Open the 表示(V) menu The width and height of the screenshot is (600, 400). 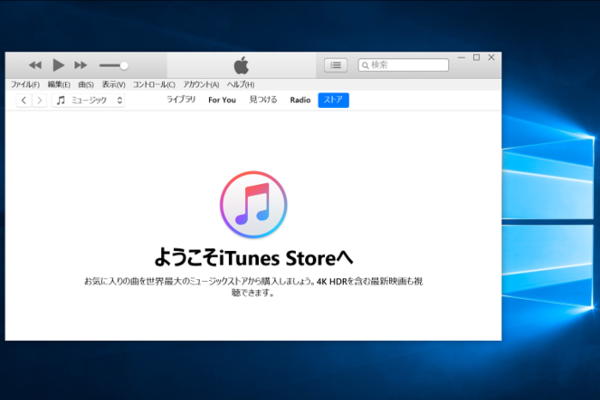pyautogui.click(x=113, y=84)
